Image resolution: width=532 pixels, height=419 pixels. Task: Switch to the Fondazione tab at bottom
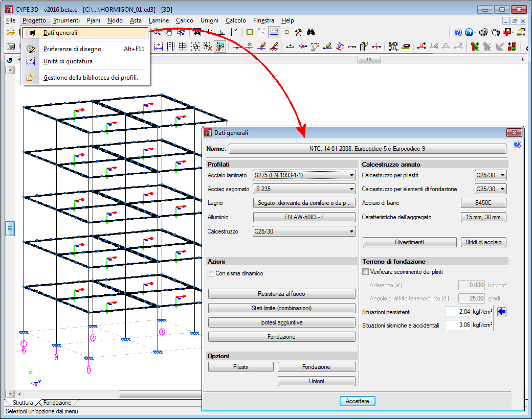click(57, 403)
